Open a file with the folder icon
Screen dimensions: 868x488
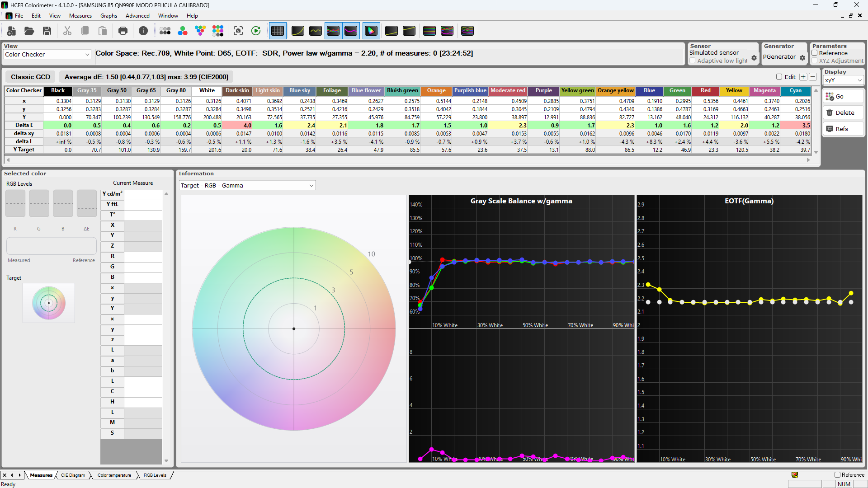coord(29,31)
